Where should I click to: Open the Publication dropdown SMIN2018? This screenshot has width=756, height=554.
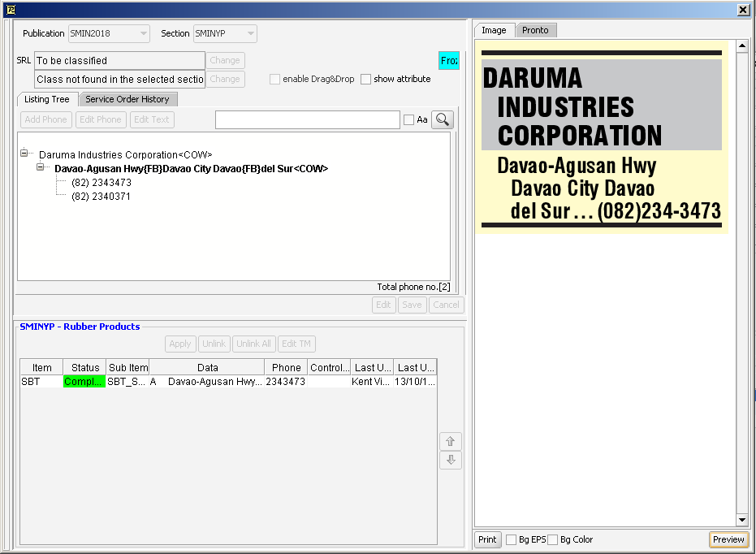coord(109,33)
